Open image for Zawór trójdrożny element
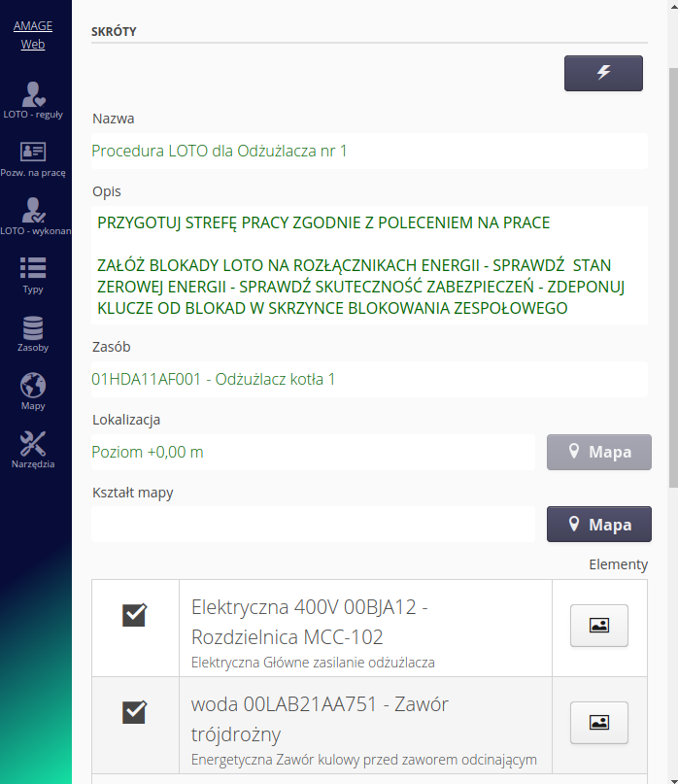The width and height of the screenshot is (678, 784). tap(598, 722)
